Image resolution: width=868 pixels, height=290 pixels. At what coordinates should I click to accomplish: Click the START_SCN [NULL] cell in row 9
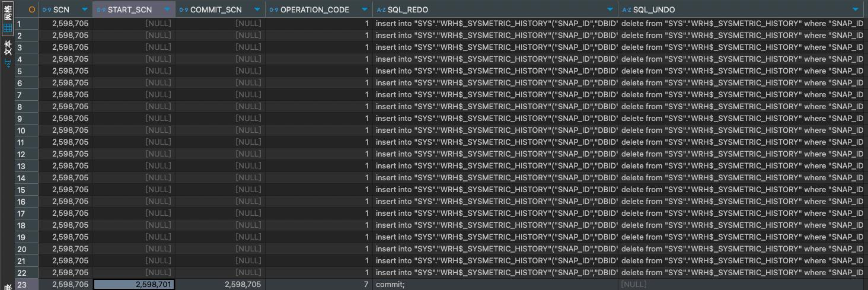pyautogui.click(x=134, y=119)
